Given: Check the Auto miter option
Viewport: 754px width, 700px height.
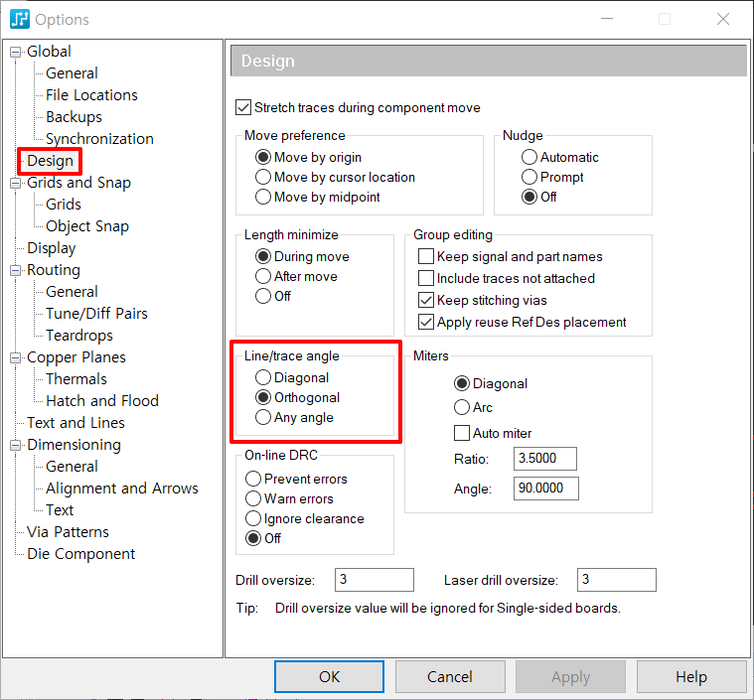Looking at the screenshot, I should (x=462, y=433).
